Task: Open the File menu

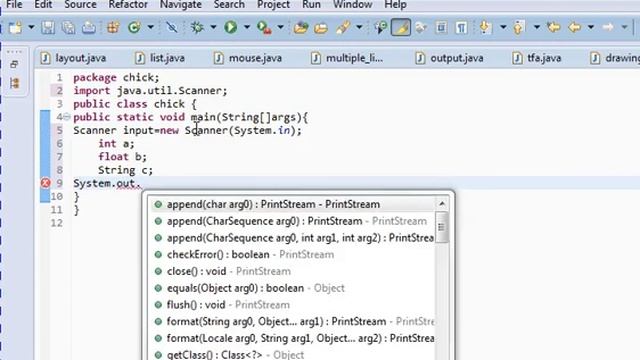Action: [15, 5]
